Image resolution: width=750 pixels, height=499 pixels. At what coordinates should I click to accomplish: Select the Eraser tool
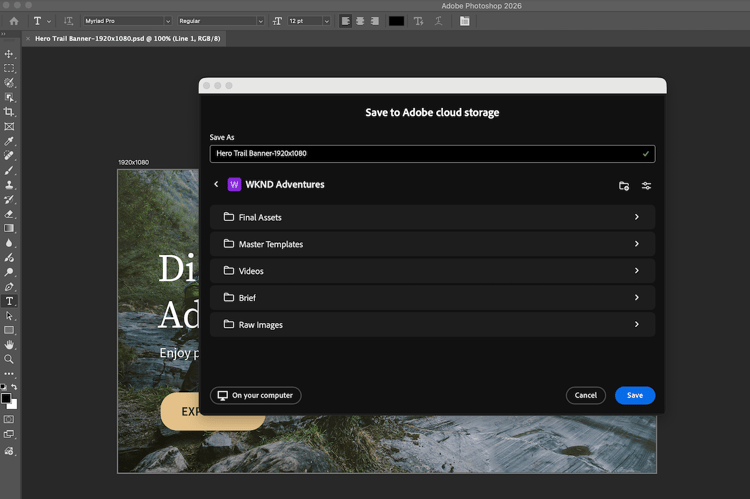9,214
